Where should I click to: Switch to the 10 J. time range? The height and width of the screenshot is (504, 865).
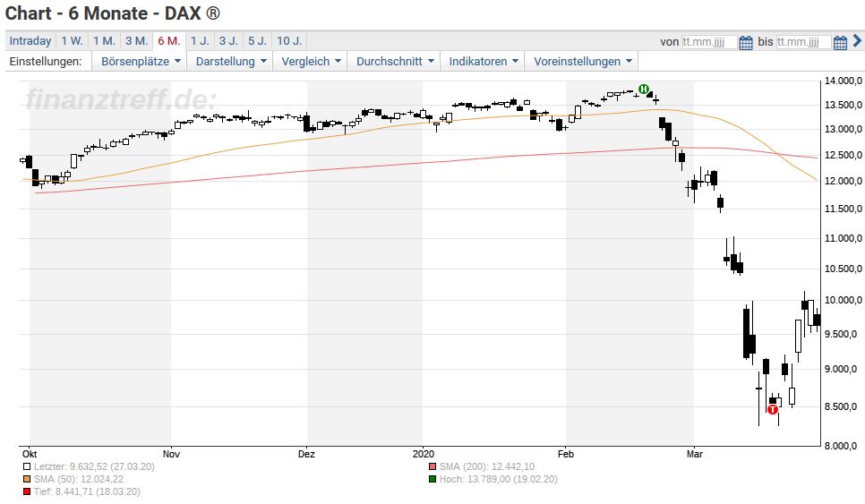coord(289,41)
